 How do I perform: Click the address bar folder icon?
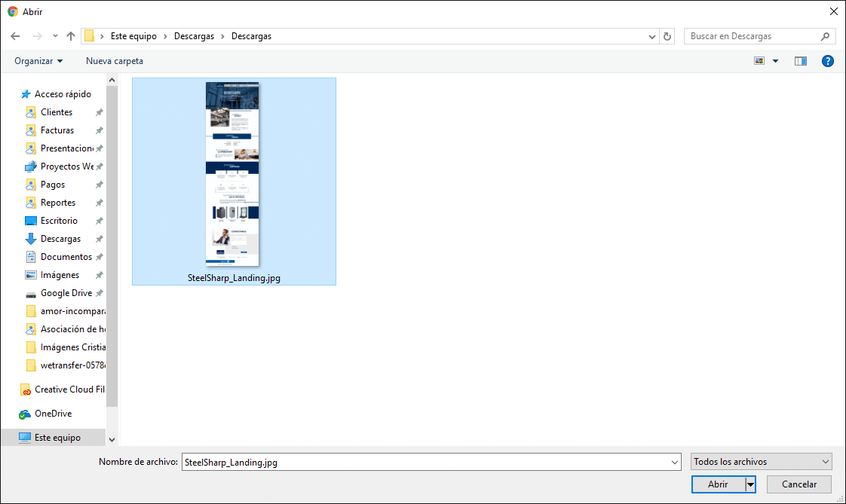coord(90,36)
